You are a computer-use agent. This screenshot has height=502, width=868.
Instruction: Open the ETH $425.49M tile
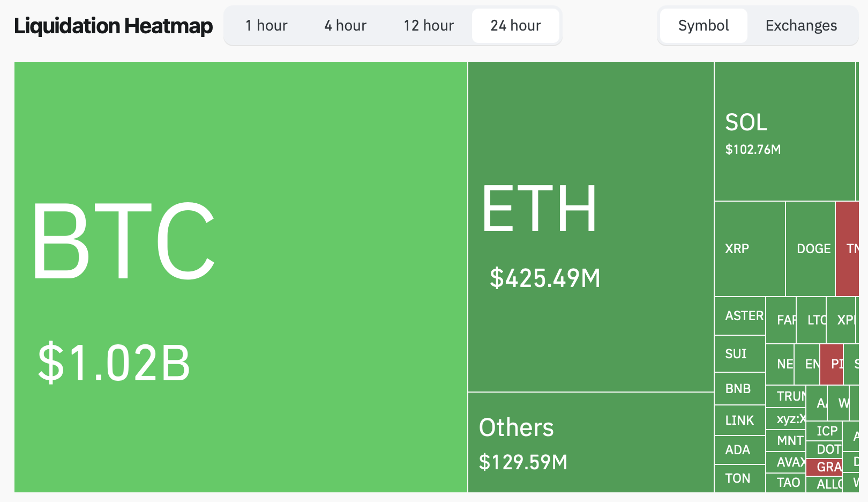click(590, 227)
